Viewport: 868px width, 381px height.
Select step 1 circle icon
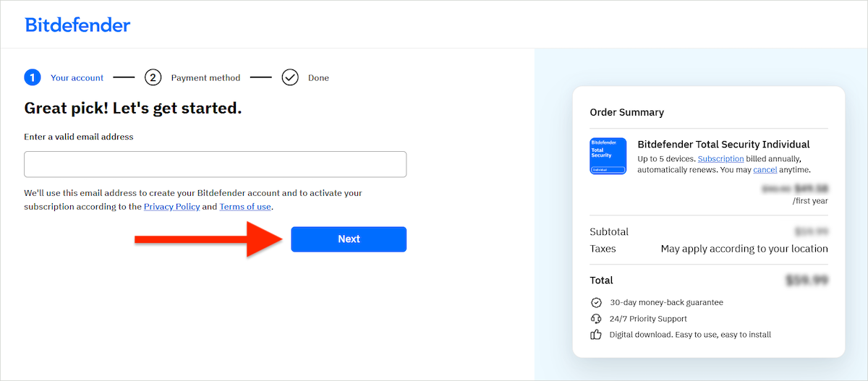tap(33, 77)
